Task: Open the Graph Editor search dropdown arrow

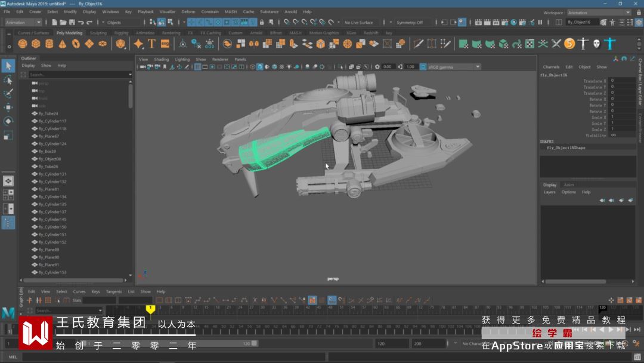Action: [100, 310]
